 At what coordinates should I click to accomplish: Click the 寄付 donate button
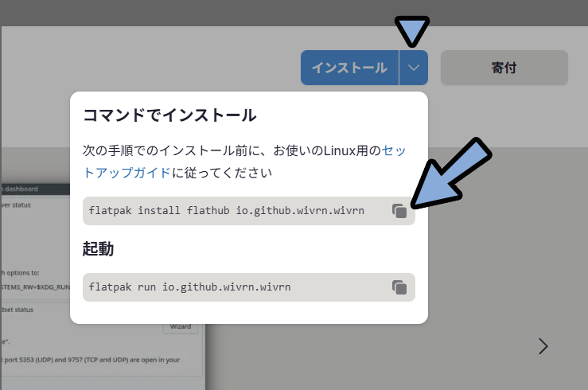(504, 68)
